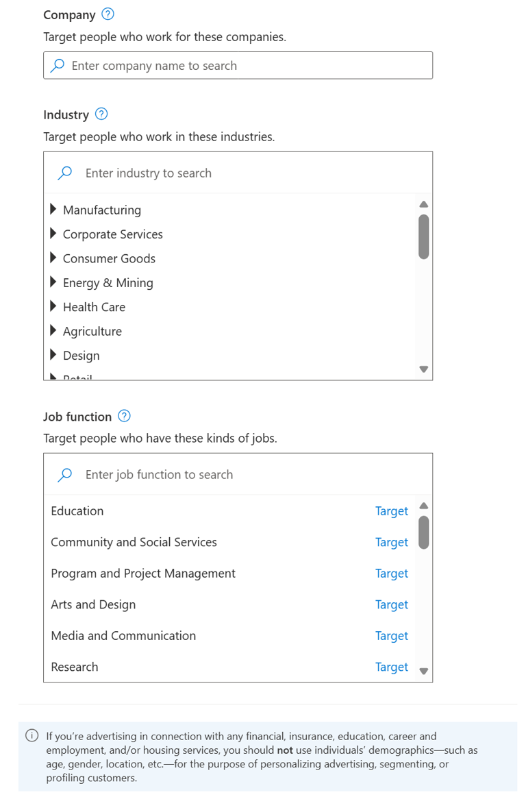526x812 pixels.
Task: Click the search magnifier in the job function field
Action: (x=64, y=474)
